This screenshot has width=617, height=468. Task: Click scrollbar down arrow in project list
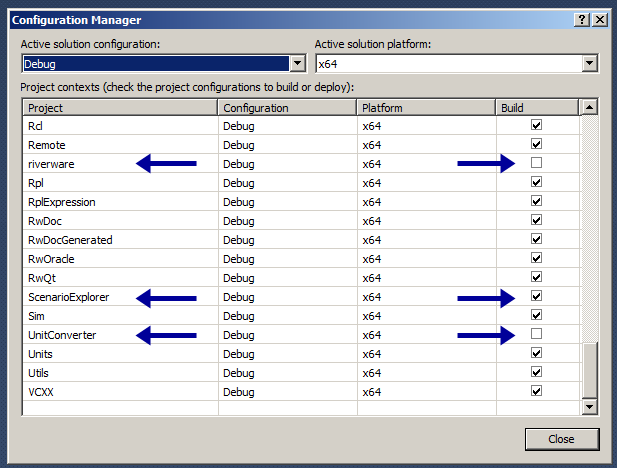pos(589,407)
